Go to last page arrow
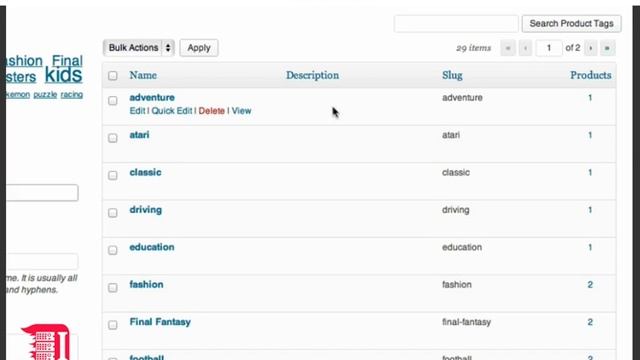640x360 pixels. point(607,48)
